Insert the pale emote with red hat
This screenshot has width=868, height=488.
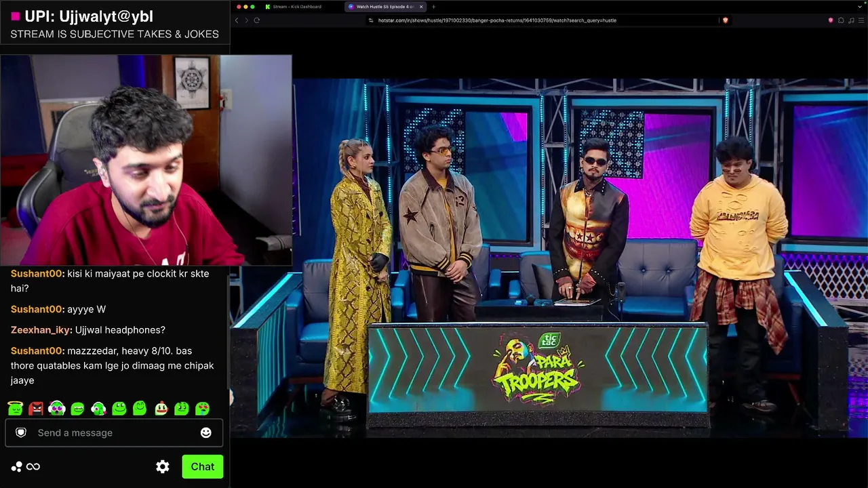tap(161, 409)
